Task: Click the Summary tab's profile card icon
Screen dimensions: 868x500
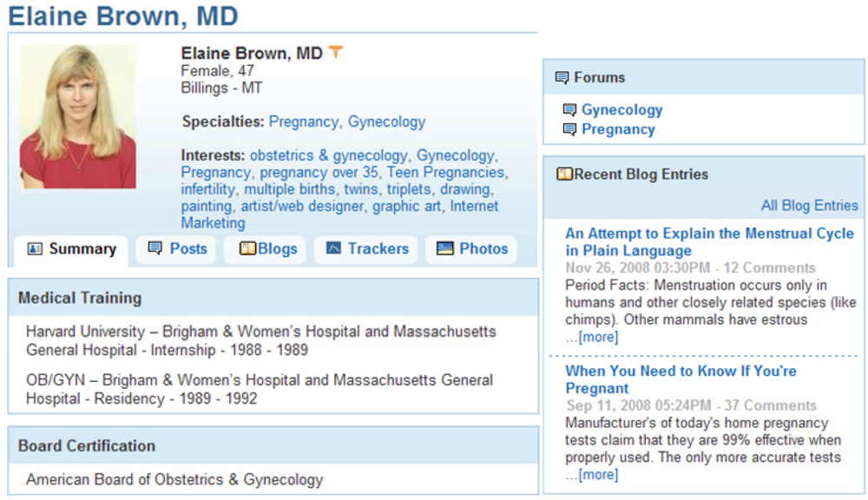Action: 35,250
